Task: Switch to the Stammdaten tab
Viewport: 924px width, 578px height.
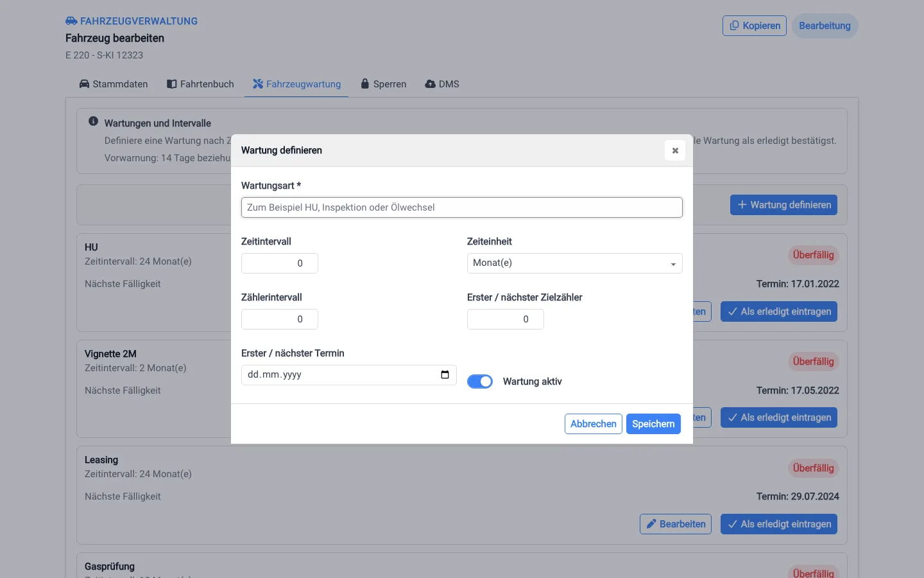Action: pyautogui.click(x=114, y=84)
